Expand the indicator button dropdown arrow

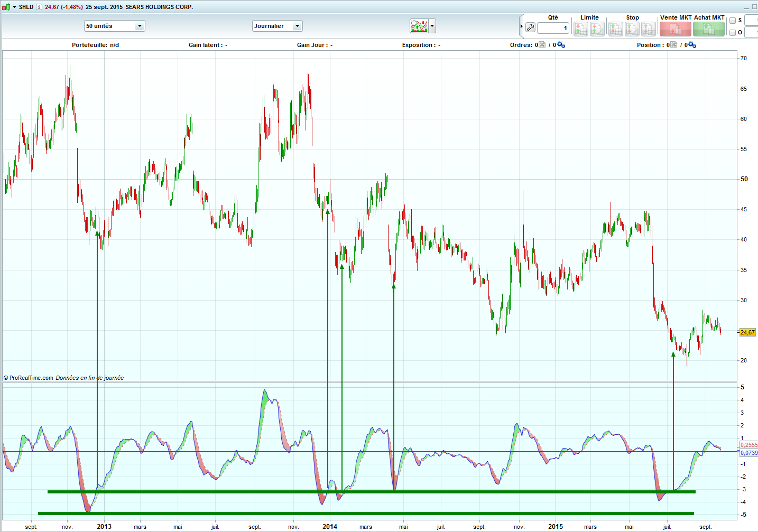click(x=432, y=26)
